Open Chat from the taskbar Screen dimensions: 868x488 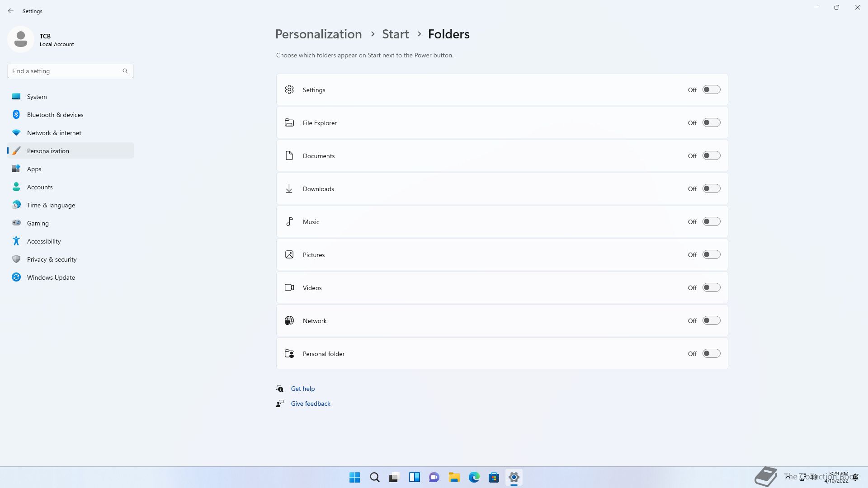tap(434, 477)
